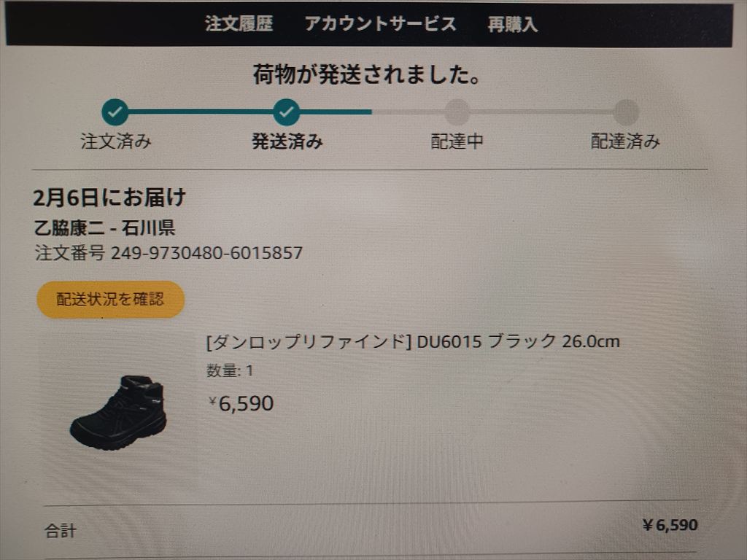Click the 配達中 step label
The width and height of the screenshot is (747, 560).
(457, 141)
